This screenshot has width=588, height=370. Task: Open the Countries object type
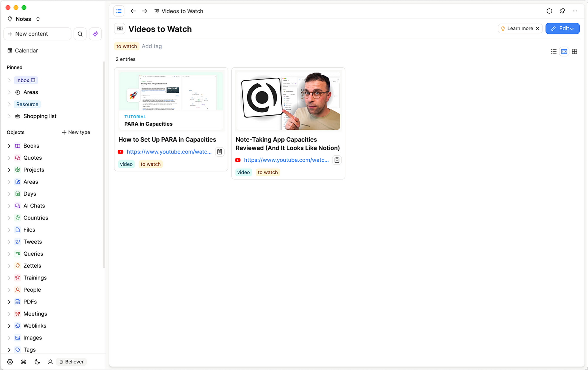(x=36, y=218)
